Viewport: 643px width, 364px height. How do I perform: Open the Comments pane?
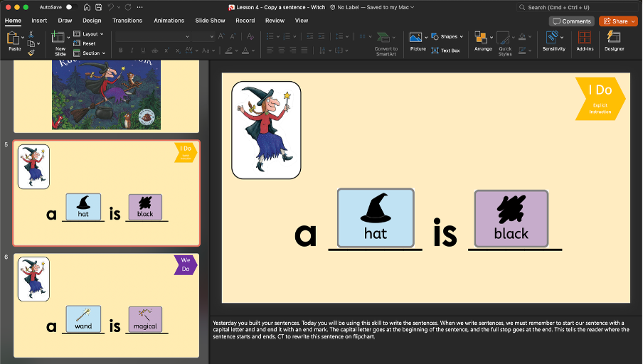(x=572, y=21)
